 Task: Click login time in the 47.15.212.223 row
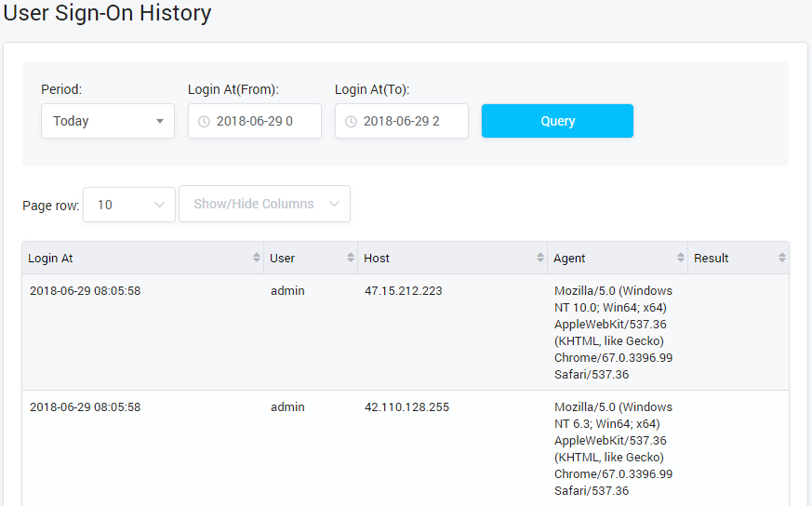click(85, 290)
